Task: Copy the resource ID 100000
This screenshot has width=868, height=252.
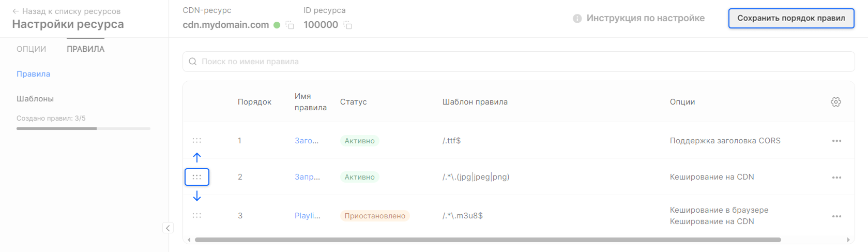Action: [x=348, y=25]
